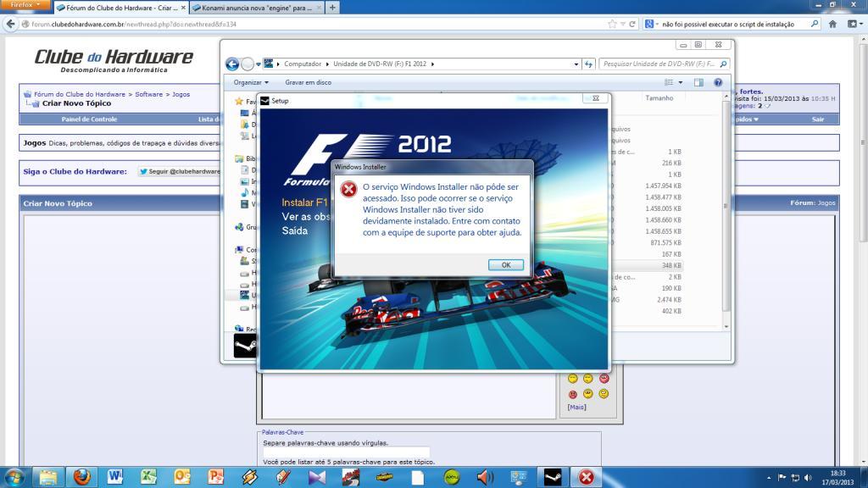Expand the Explorer address bar history dropdown
Viewport: 868px width, 488px height.
(576, 64)
